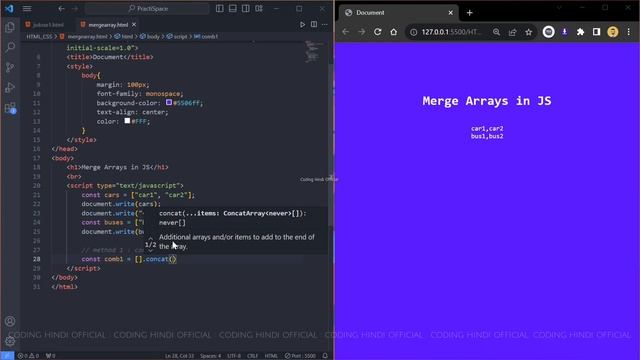Screen dimensions: 640x360
Task: Show next signature in concat hint
Action: click(150, 251)
